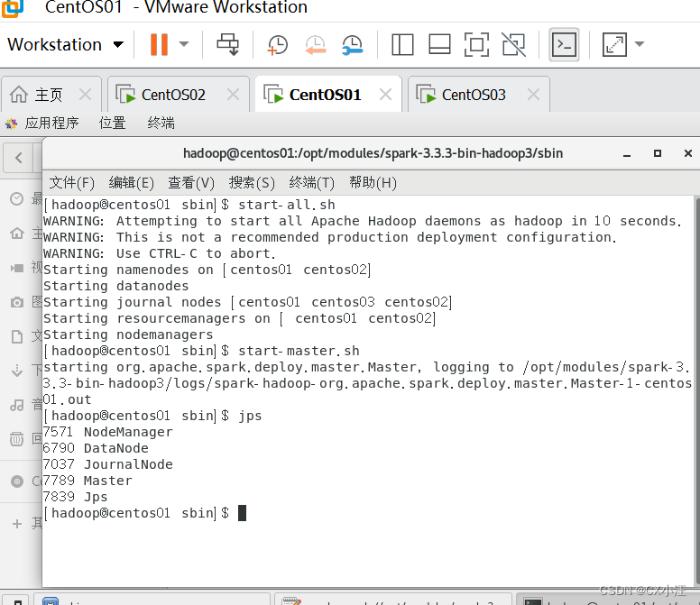The width and height of the screenshot is (700, 605).
Task: Click the start-master.sh command line
Action: (x=201, y=351)
